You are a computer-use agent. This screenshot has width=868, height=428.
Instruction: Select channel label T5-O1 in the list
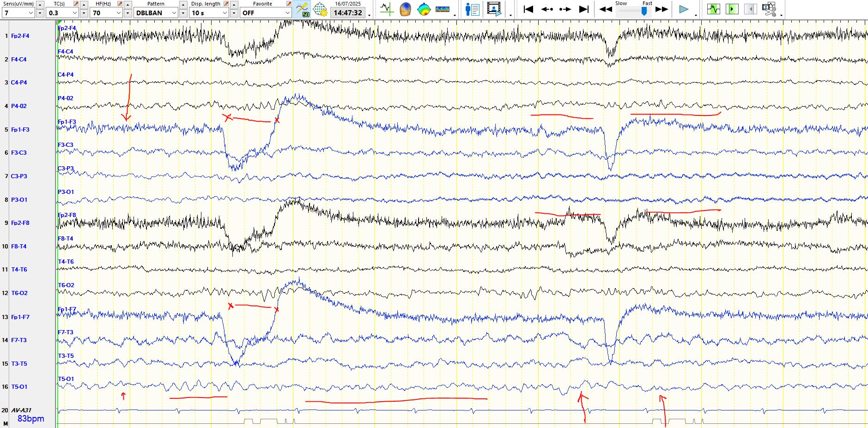click(19, 386)
